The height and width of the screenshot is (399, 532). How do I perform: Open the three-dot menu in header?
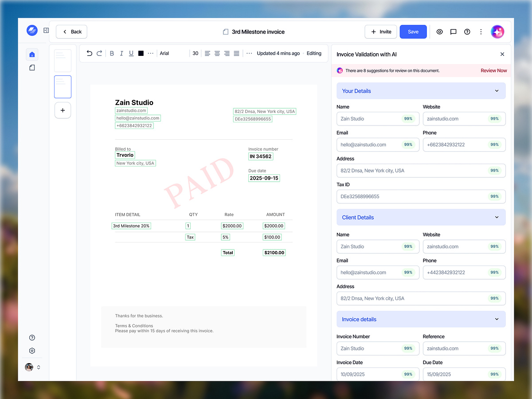(481, 32)
